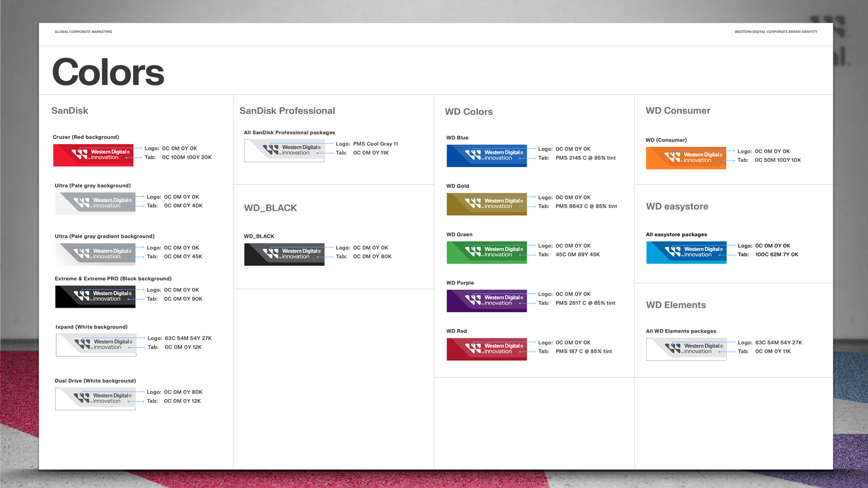Click the WD Colors section heading
Viewport: 868px width, 488px height.
(x=469, y=112)
